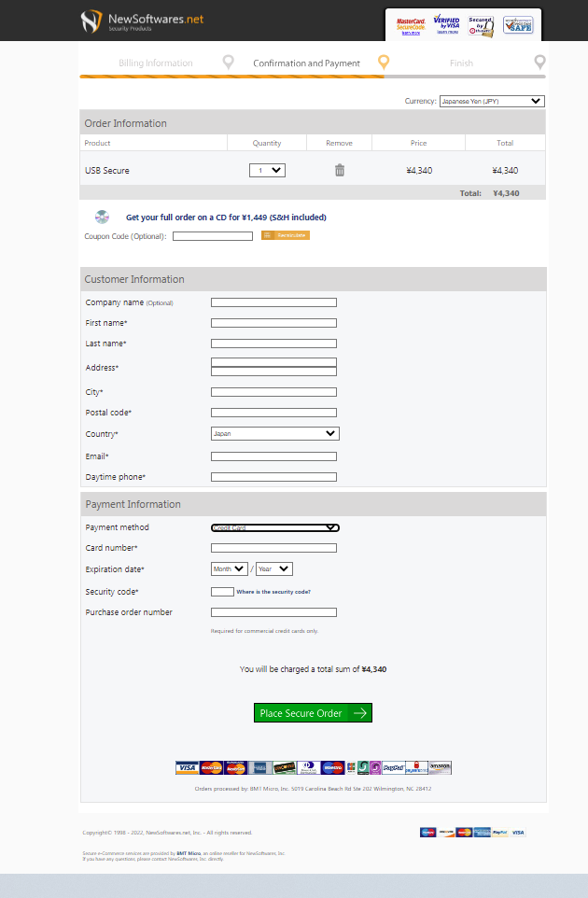Image resolution: width=588 pixels, height=898 pixels.
Task: Switch to the Finish step
Action: pos(461,63)
